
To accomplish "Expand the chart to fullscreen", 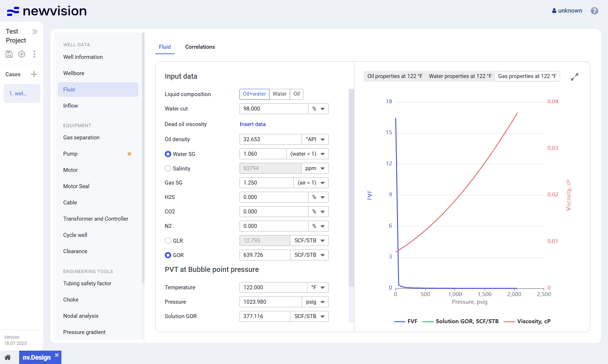I will pos(574,77).
